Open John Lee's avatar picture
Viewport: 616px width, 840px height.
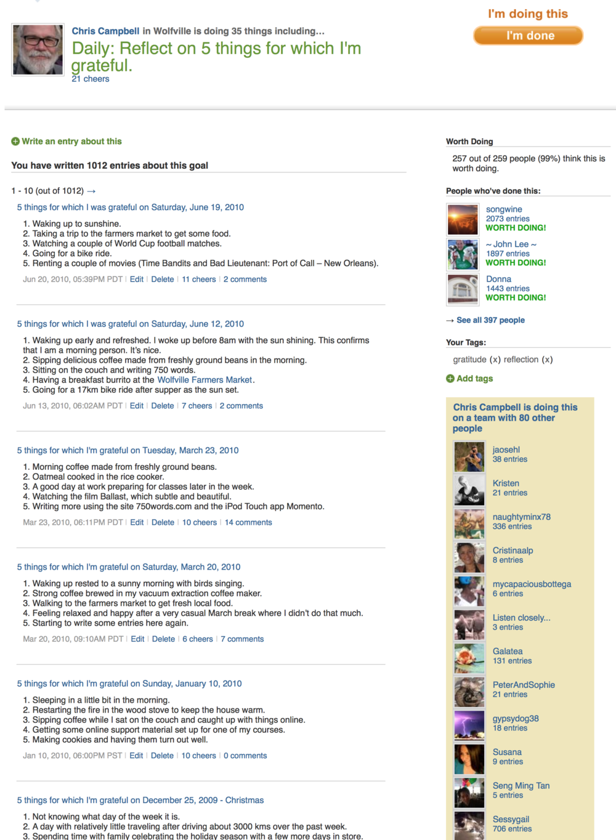click(463, 254)
